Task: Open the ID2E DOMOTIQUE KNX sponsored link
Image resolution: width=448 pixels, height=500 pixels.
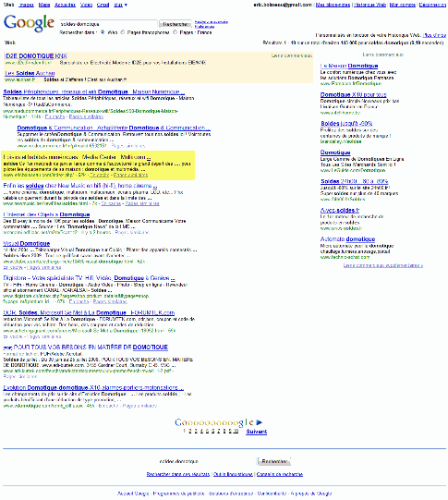Action: point(36,56)
